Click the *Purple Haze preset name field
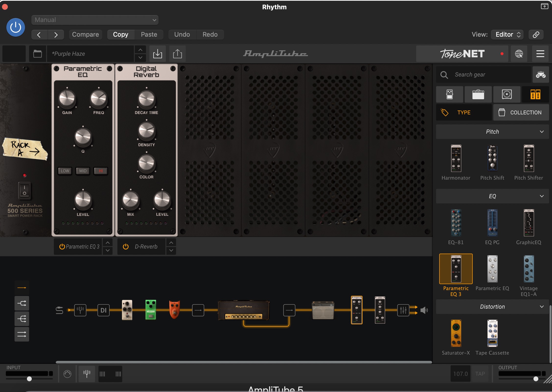 click(91, 54)
